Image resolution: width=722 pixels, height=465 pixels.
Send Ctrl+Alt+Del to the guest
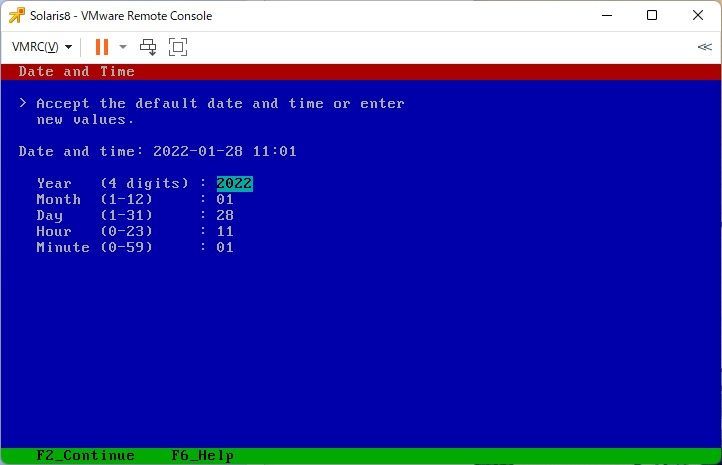(148, 47)
